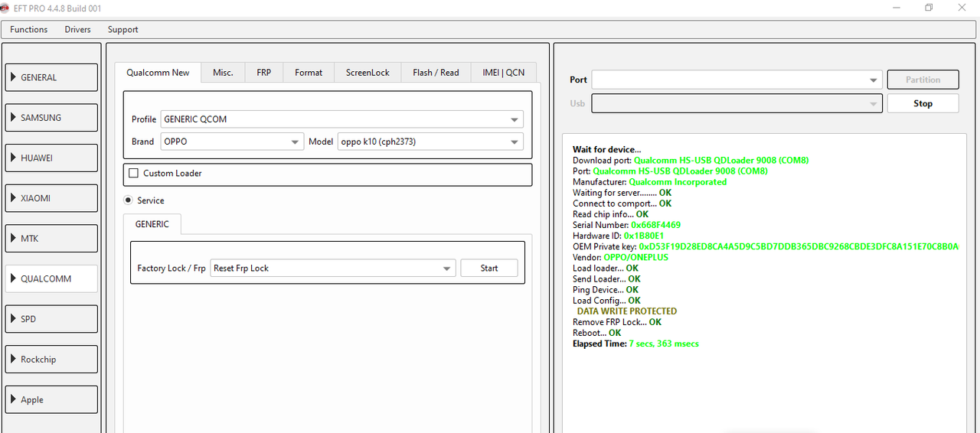Expand the SAMSUNG sidebar section
Image resolution: width=980 pixels, height=433 pixels.
coord(52,118)
